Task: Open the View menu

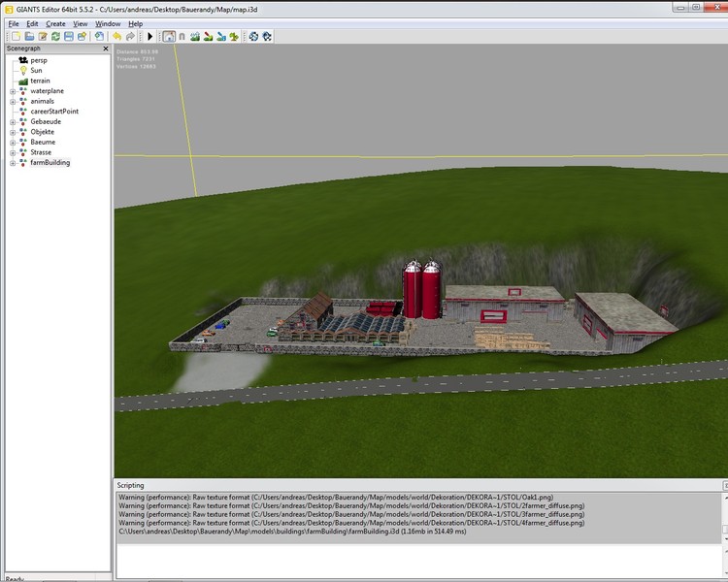Action: (80, 23)
